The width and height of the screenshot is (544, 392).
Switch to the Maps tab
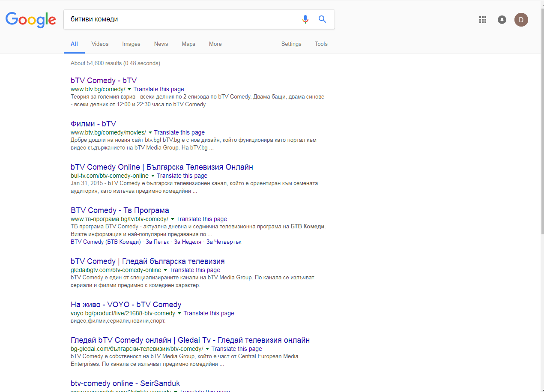[188, 44]
